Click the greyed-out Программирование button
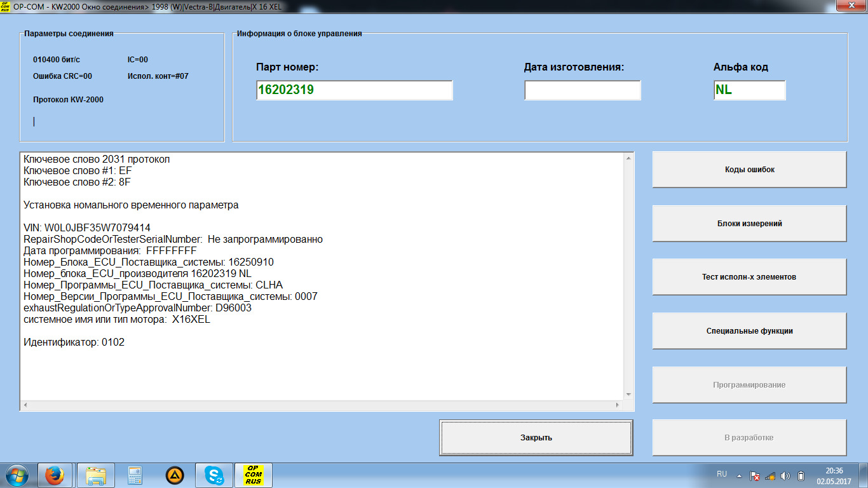868x488 pixels. pos(749,384)
